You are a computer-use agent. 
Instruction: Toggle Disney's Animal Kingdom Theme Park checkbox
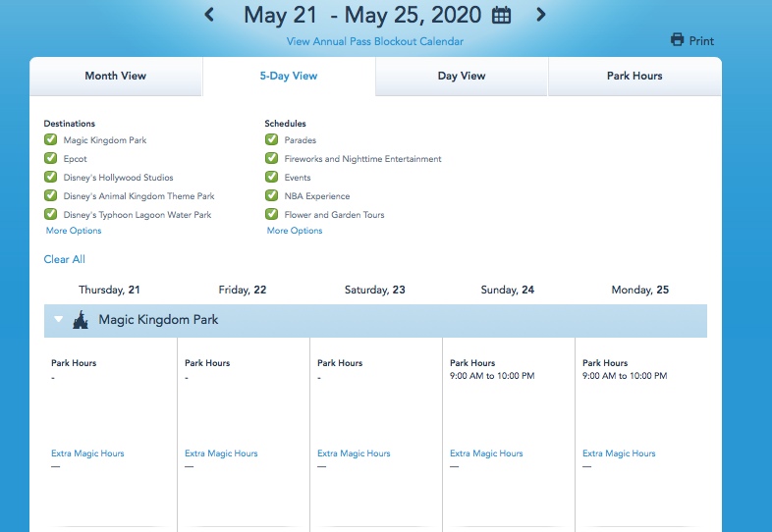(51, 196)
